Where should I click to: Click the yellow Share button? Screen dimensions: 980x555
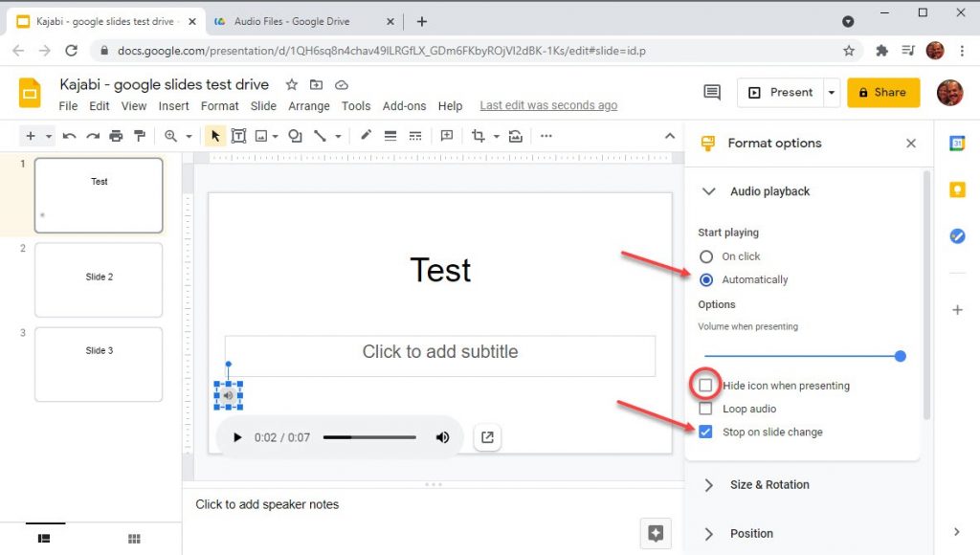tap(883, 93)
